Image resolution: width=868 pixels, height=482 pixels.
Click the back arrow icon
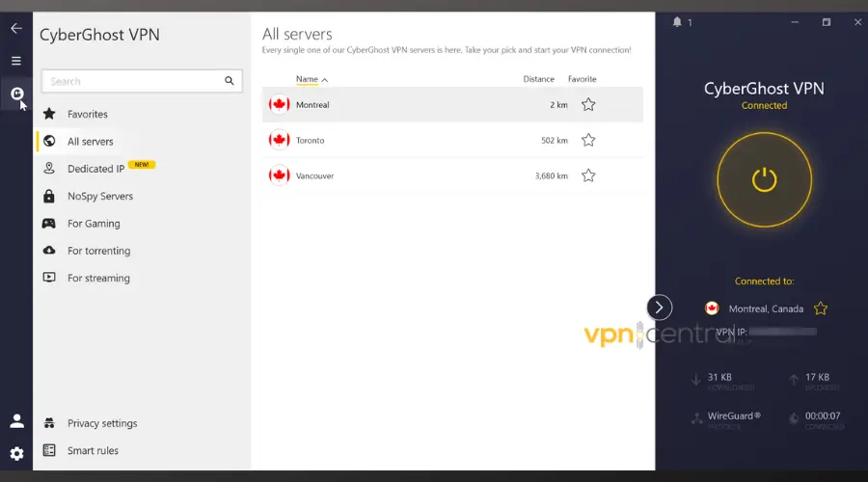tap(16, 28)
